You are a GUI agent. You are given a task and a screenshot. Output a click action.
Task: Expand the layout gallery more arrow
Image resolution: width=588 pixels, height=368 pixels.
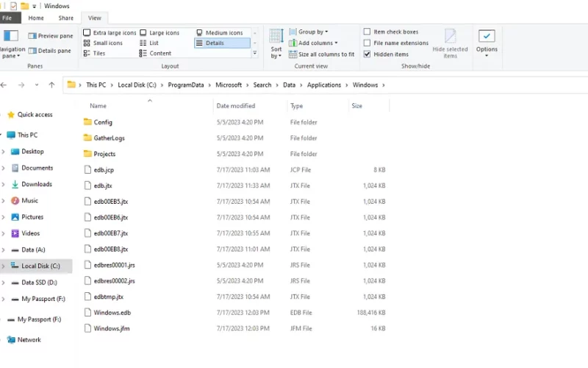255,53
